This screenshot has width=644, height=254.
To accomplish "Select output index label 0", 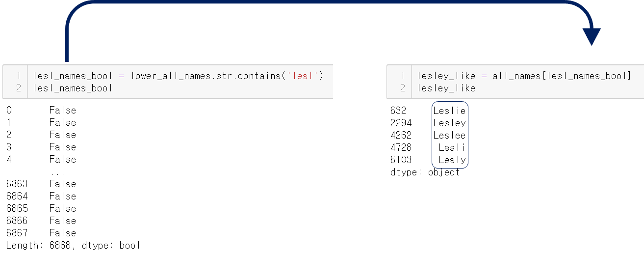I will tap(9, 110).
